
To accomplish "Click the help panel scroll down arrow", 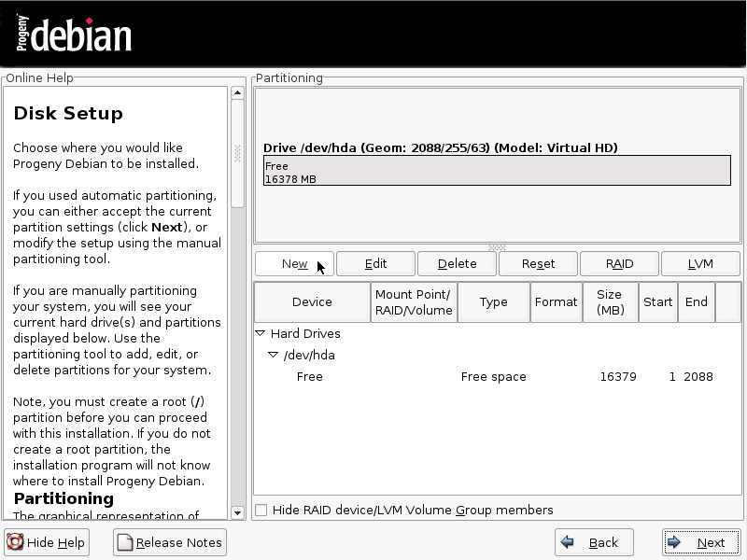I will click(x=237, y=512).
